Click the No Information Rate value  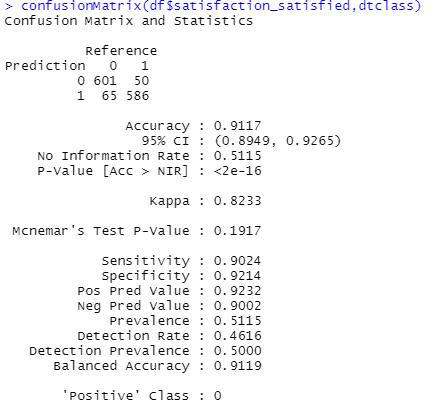click(237, 156)
